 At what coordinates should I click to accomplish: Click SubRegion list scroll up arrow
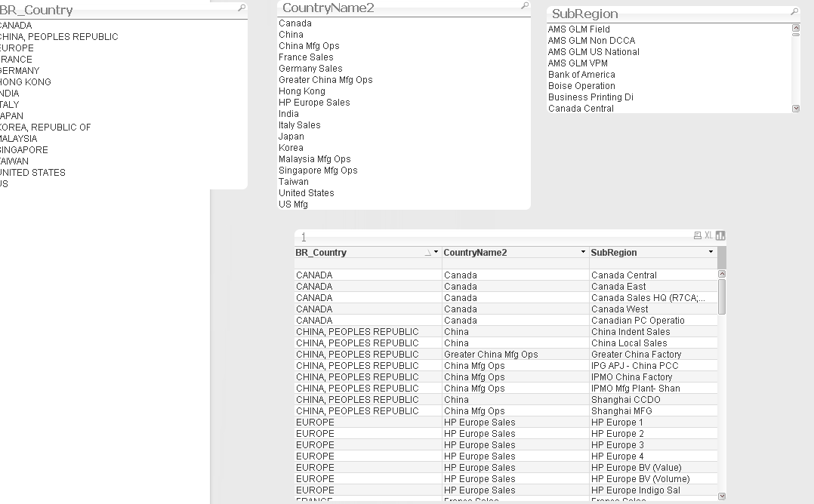[796, 28]
